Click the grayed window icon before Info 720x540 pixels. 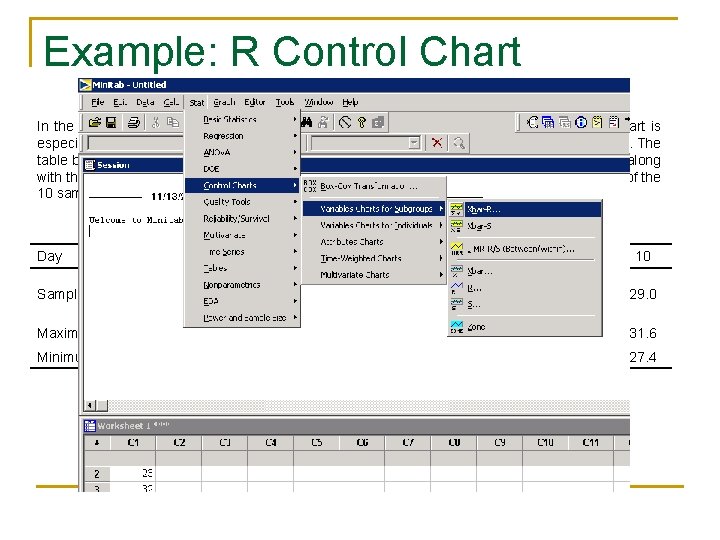pyautogui.click(x=565, y=123)
